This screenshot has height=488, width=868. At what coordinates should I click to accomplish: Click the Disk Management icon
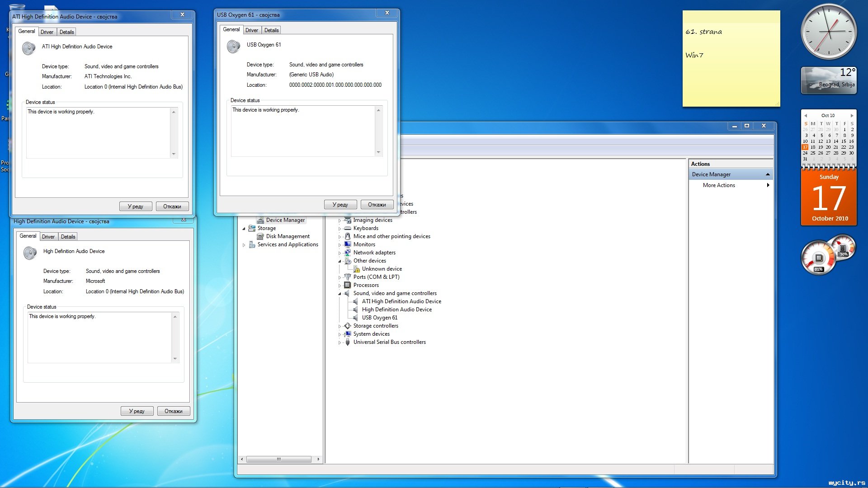coord(260,236)
